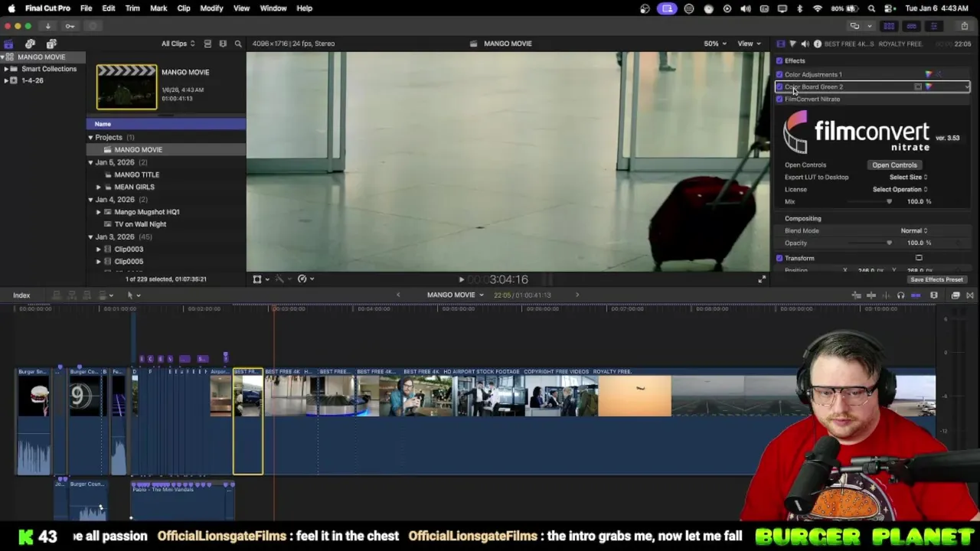
Task: Show or hide the Inspector panel
Action: click(933, 26)
